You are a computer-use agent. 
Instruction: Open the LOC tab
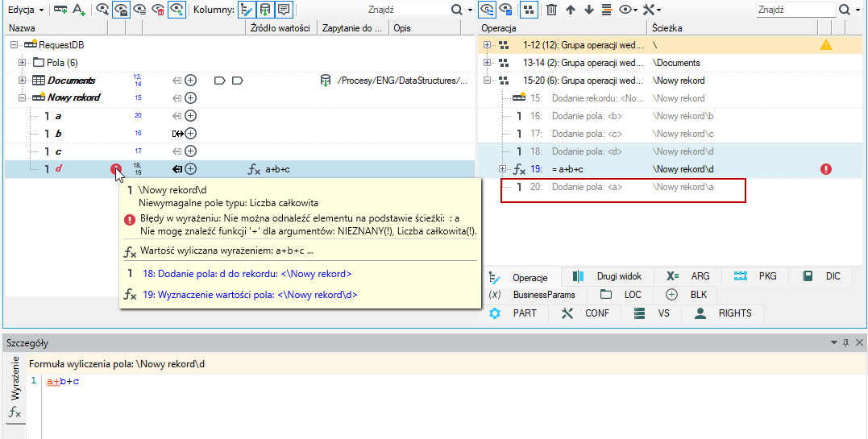coord(620,295)
